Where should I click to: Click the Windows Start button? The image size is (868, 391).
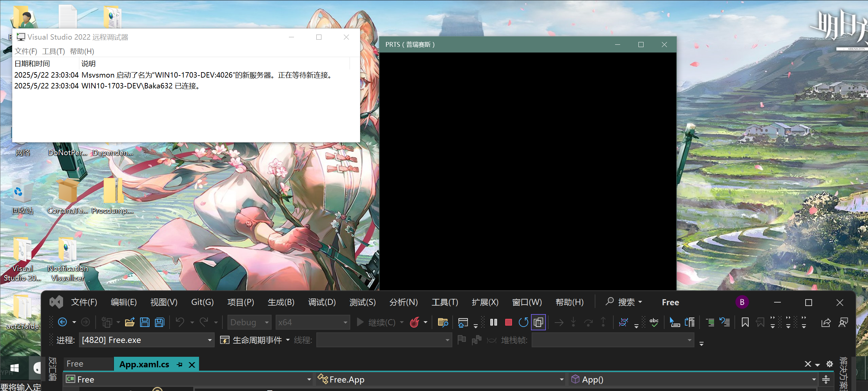click(14, 368)
